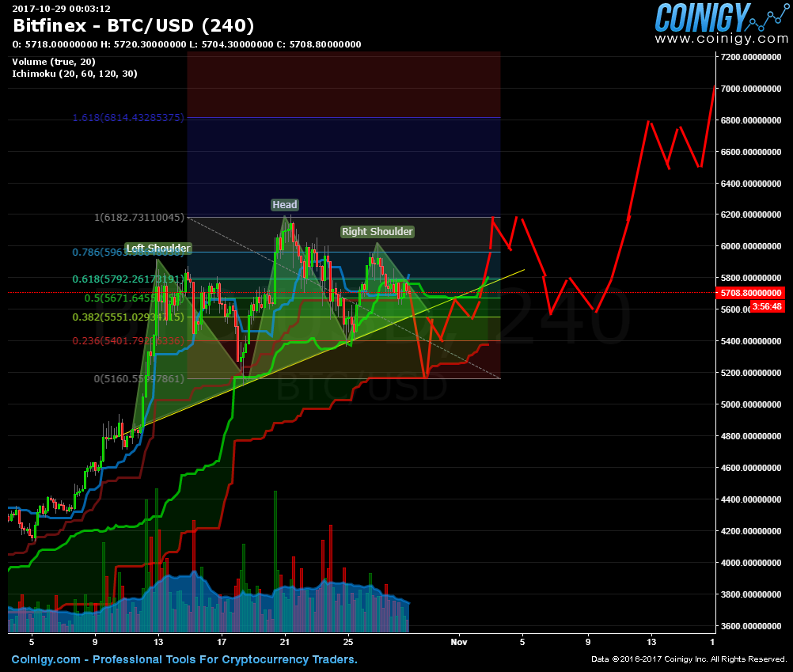Click the 17 date axis label
The image size is (793, 672).
coord(222,642)
